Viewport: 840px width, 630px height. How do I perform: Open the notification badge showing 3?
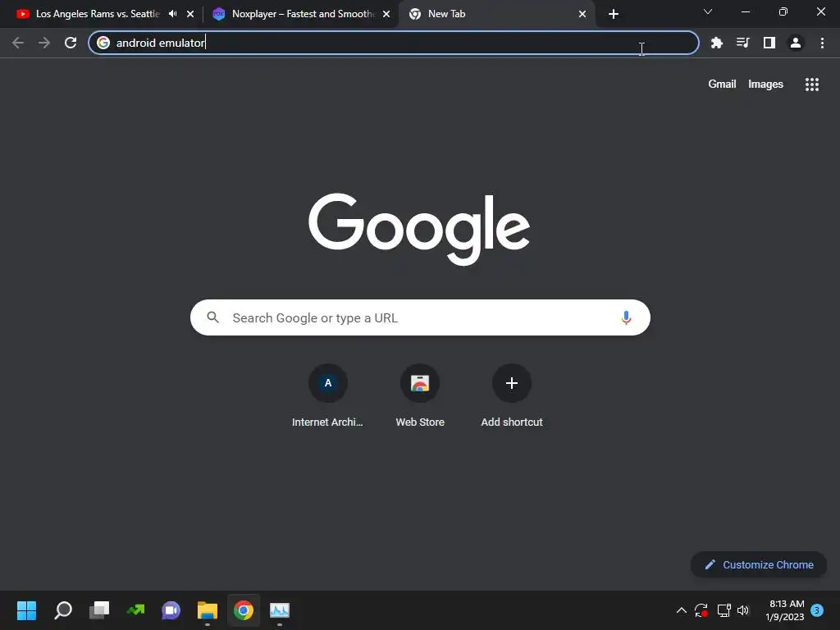pos(817,610)
